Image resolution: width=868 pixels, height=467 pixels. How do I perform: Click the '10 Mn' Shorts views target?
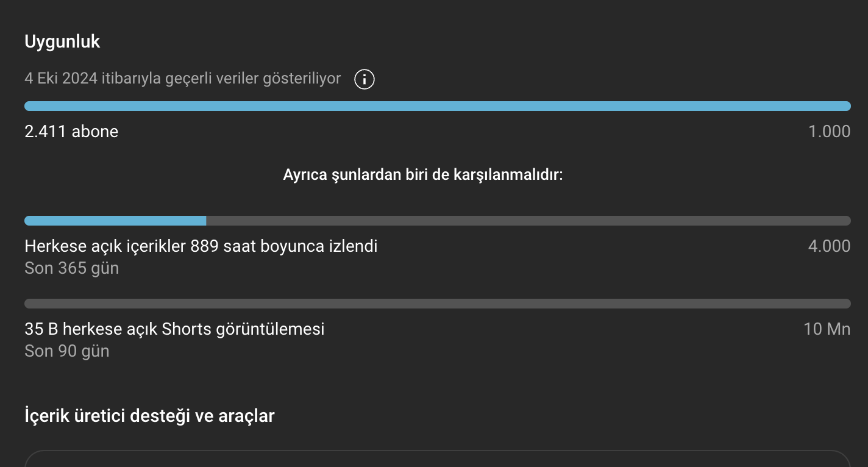[827, 329]
